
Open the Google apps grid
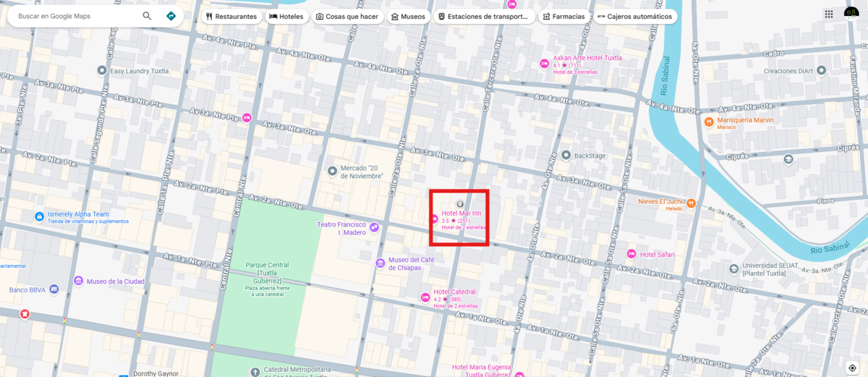click(x=828, y=14)
